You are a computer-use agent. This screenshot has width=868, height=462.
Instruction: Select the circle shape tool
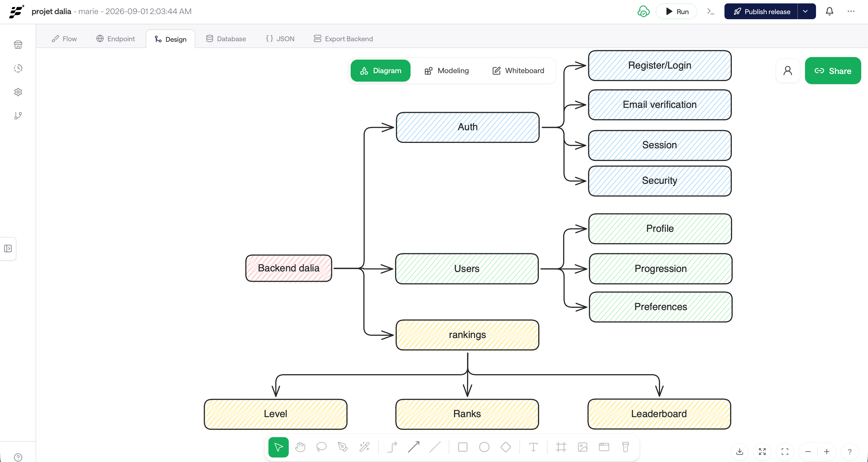pos(484,447)
